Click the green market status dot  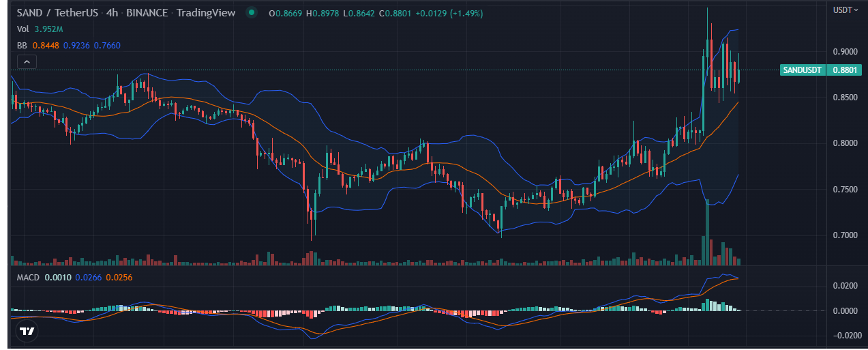[253, 13]
